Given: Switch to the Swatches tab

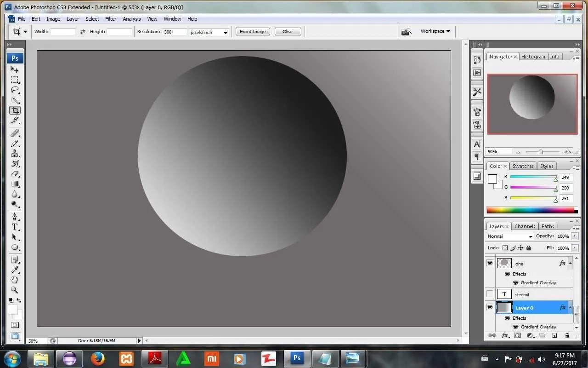Looking at the screenshot, I should (523, 166).
